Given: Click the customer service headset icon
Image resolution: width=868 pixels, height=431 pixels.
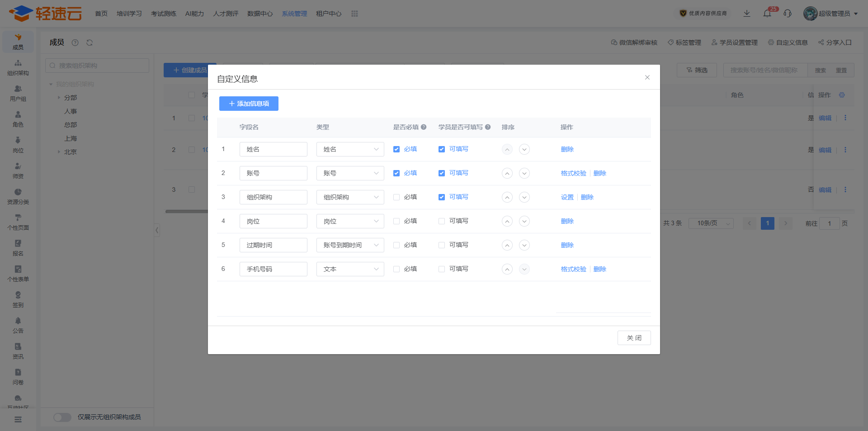Looking at the screenshot, I should pyautogui.click(x=788, y=14).
